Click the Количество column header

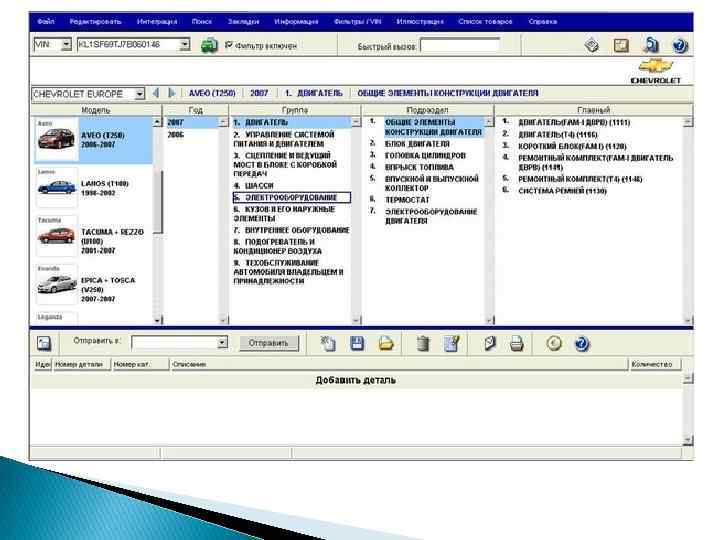[x=654, y=365]
